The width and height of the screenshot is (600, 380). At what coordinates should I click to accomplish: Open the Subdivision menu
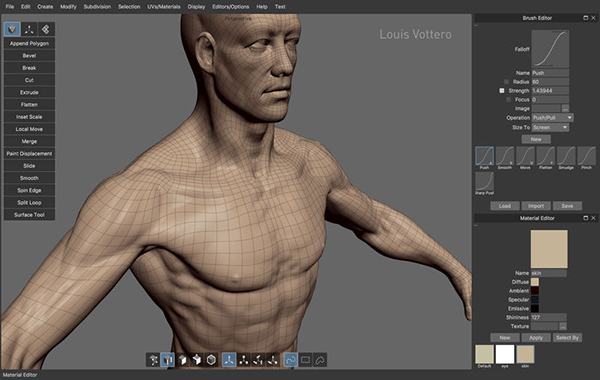click(97, 7)
